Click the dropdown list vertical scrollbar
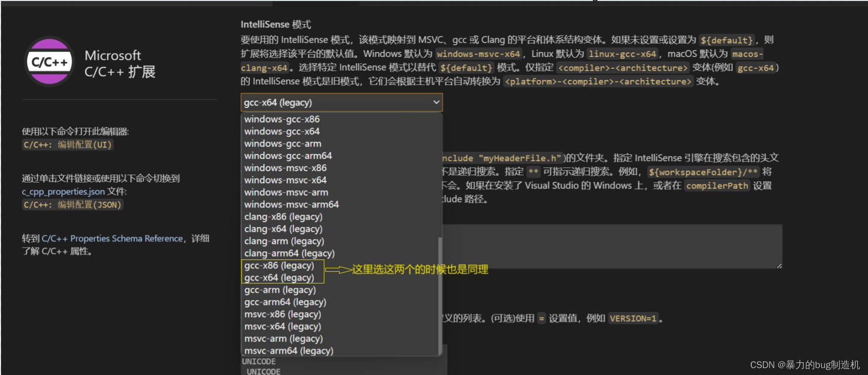Image resolution: width=868 pixels, height=375 pixels. pyautogui.click(x=440, y=296)
